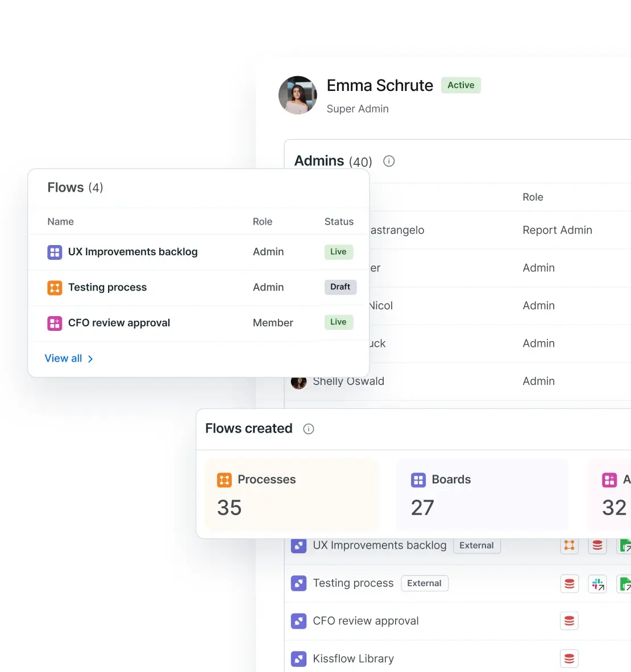
Task: Click the database icon next to Kissflow Library
Action: [x=569, y=658]
